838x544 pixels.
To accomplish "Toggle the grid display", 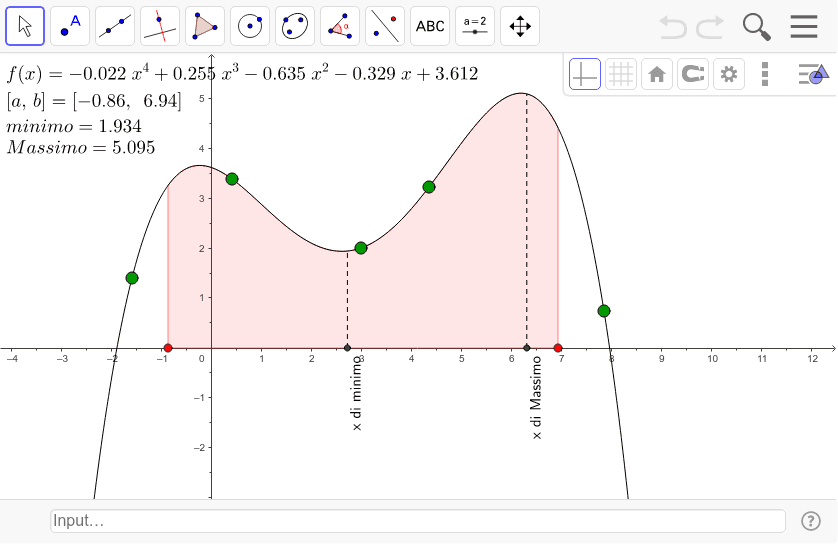I will (x=621, y=74).
